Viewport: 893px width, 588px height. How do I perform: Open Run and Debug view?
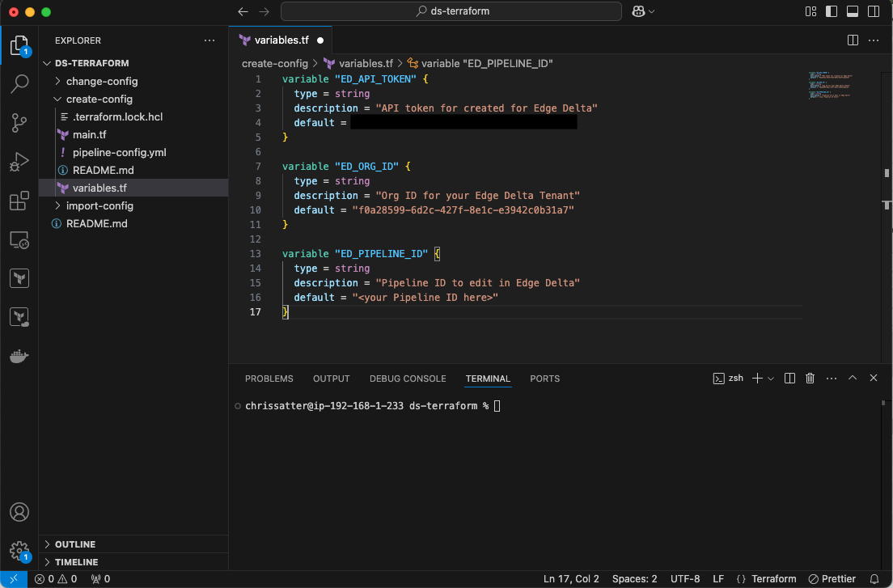click(x=19, y=162)
